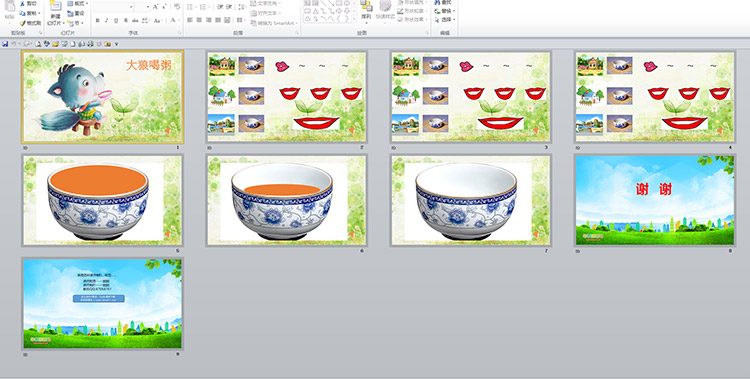The width and height of the screenshot is (750, 379).
Task: Toggle italic formatting
Action: (107, 20)
